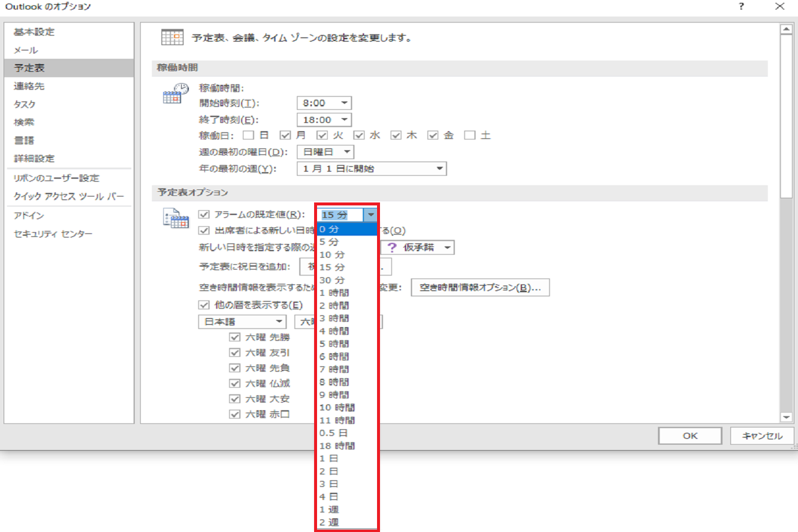Select 30 分 from the reminder list

332,280
